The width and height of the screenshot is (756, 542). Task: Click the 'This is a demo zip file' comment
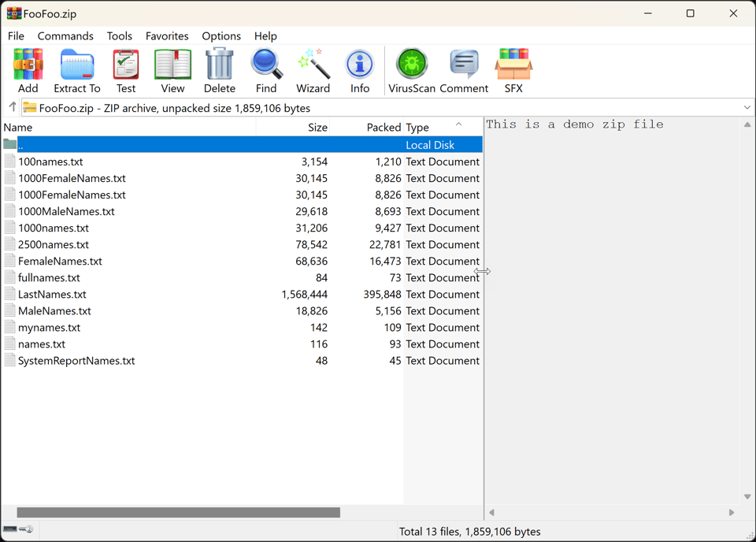(x=574, y=124)
